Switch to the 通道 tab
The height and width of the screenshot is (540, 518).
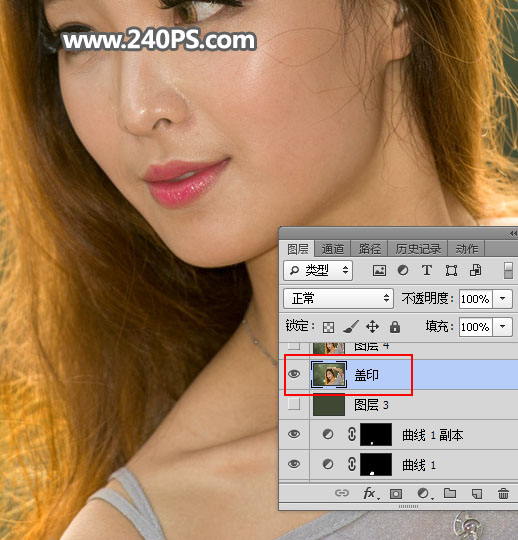[x=333, y=249]
